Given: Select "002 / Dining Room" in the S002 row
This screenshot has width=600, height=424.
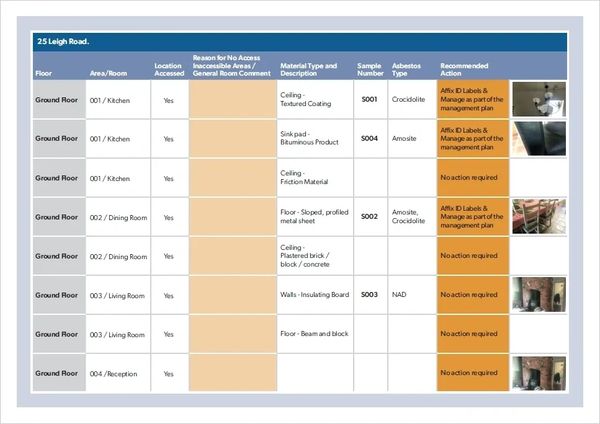Looking at the screenshot, I should click(x=118, y=218).
